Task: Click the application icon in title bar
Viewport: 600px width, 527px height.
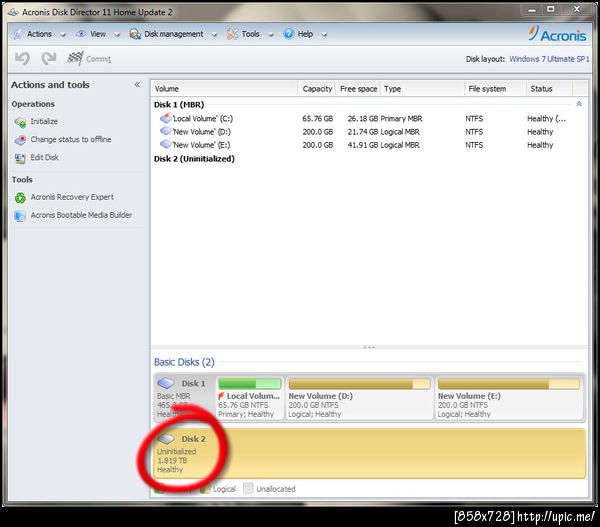Action: tap(13, 12)
